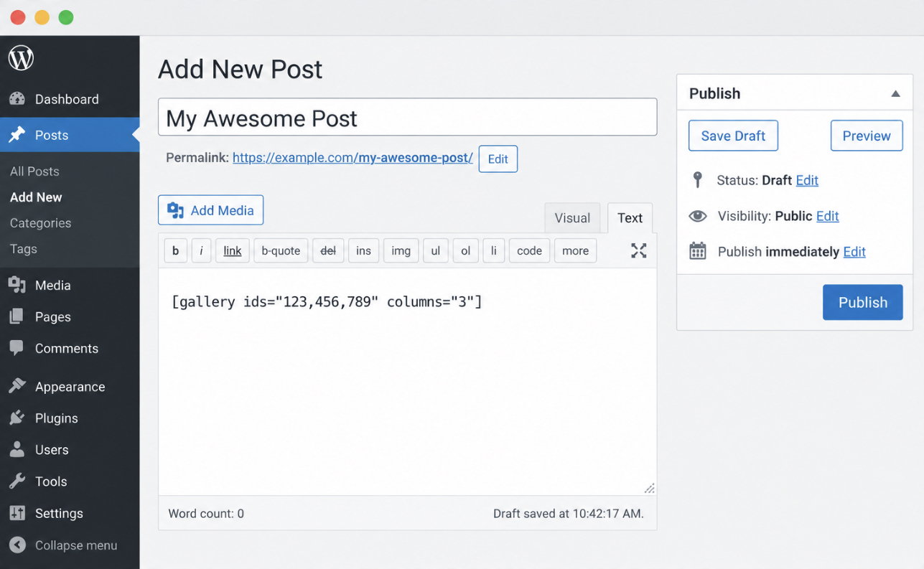Open All Posts submenu item
Image resolution: width=924 pixels, height=569 pixels.
pos(34,171)
